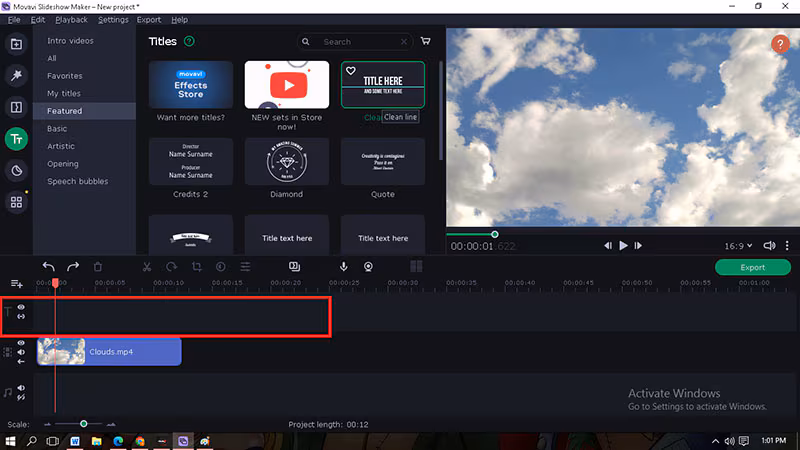Choose the Quote title thumbnail

[383, 162]
